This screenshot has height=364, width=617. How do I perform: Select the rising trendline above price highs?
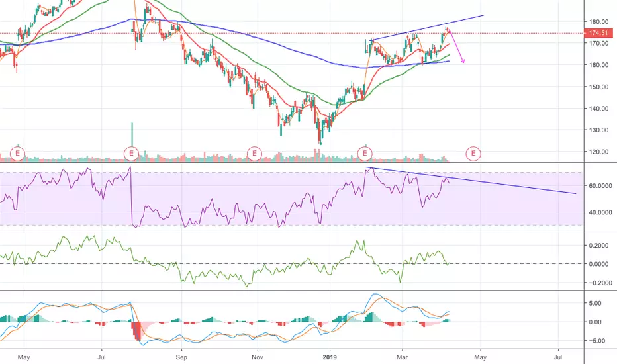[x=427, y=28]
